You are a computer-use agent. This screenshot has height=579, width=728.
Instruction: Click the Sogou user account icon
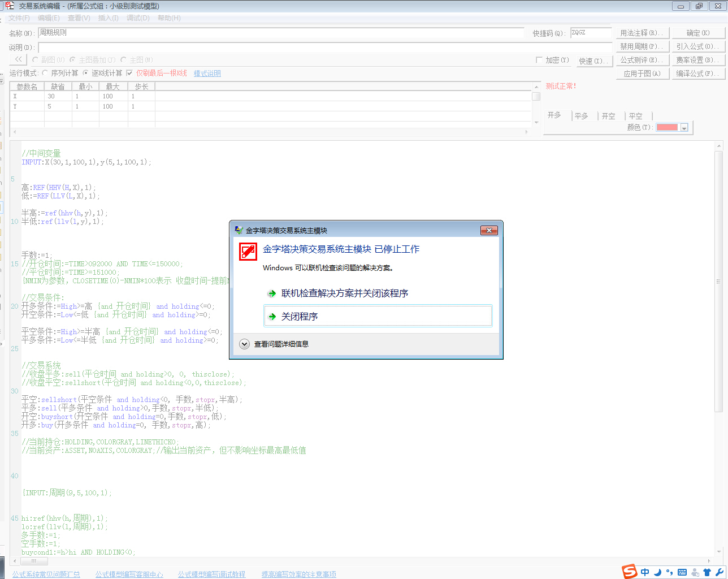point(695,572)
